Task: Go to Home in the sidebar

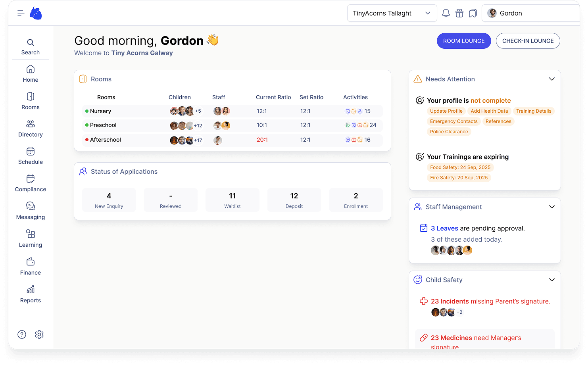Action: [31, 74]
